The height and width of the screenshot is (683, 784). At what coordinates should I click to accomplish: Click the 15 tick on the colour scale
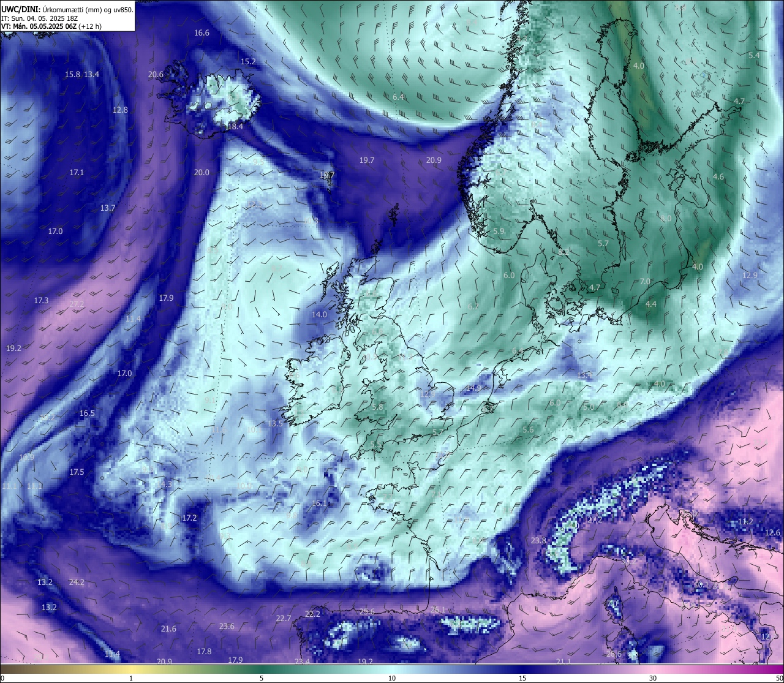click(522, 678)
